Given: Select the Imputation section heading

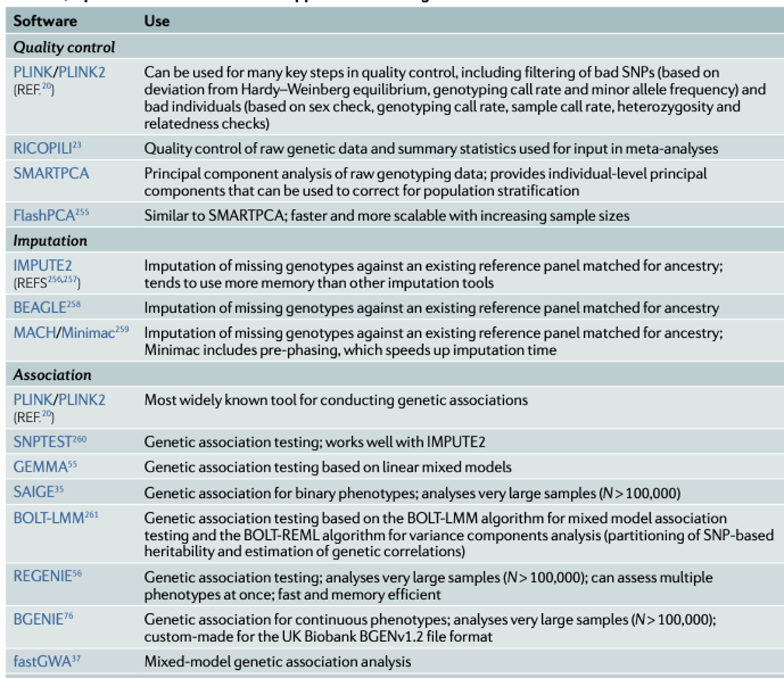Looking at the screenshot, I should (50, 240).
